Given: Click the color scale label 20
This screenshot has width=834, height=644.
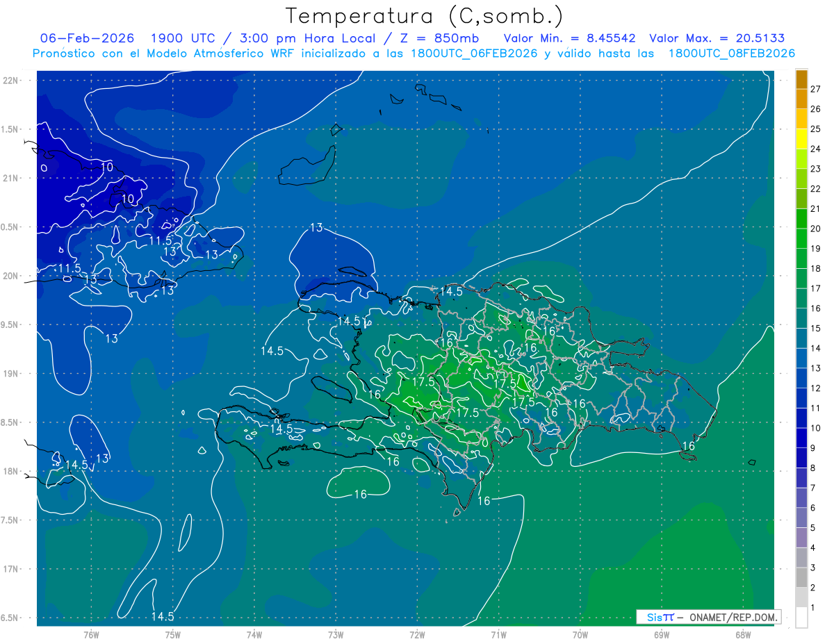Looking at the screenshot, I should tap(815, 229).
